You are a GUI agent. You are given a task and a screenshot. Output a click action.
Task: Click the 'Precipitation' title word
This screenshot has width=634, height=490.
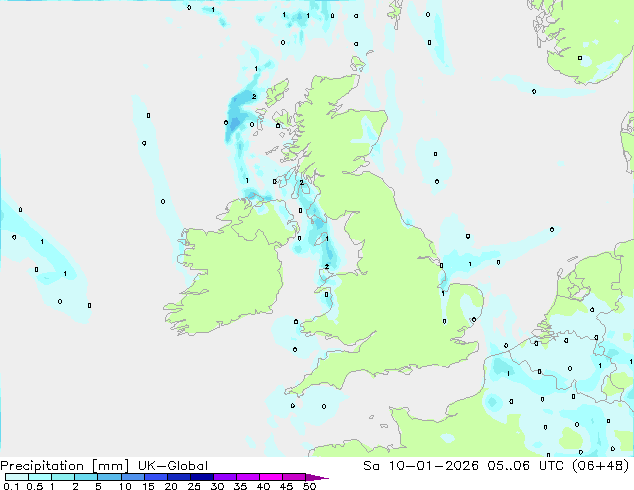tap(42, 466)
